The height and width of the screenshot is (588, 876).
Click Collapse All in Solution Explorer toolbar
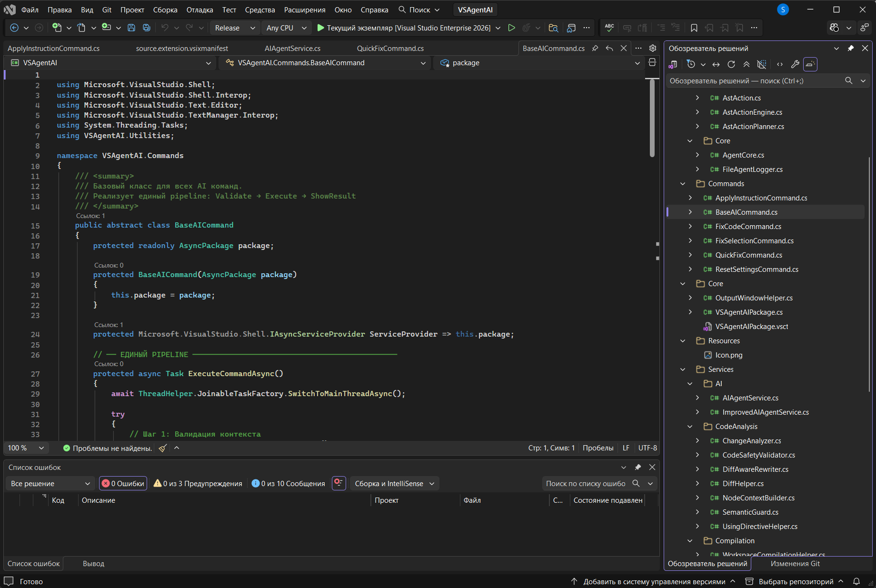pos(747,64)
